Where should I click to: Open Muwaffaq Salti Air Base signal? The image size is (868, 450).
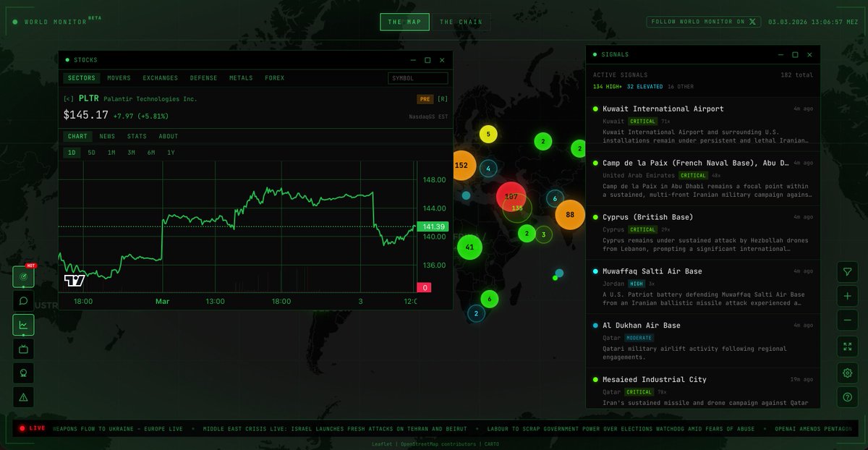tap(702, 287)
